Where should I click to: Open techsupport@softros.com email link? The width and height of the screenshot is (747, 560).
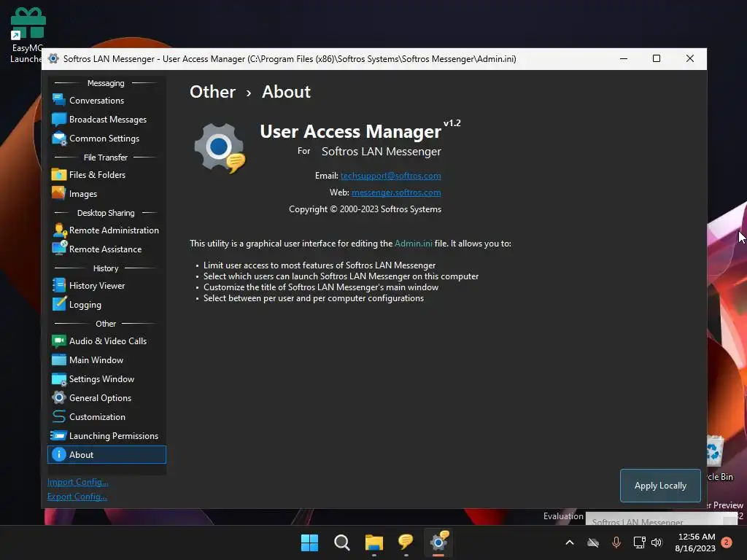[391, 176]
